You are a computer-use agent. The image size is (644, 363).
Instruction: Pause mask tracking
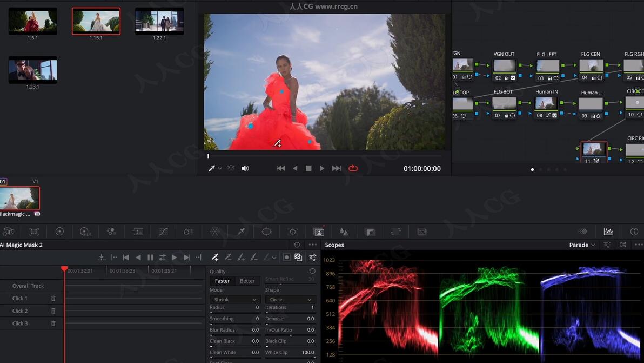pos(150,258)
